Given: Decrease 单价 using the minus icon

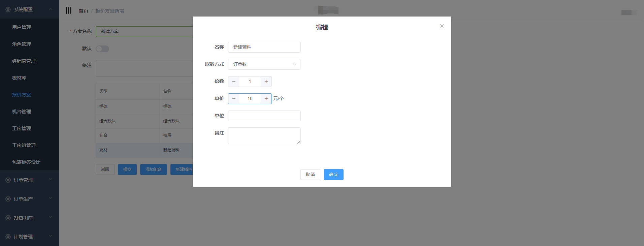Looking at the screenshot, I should point(234,99).
